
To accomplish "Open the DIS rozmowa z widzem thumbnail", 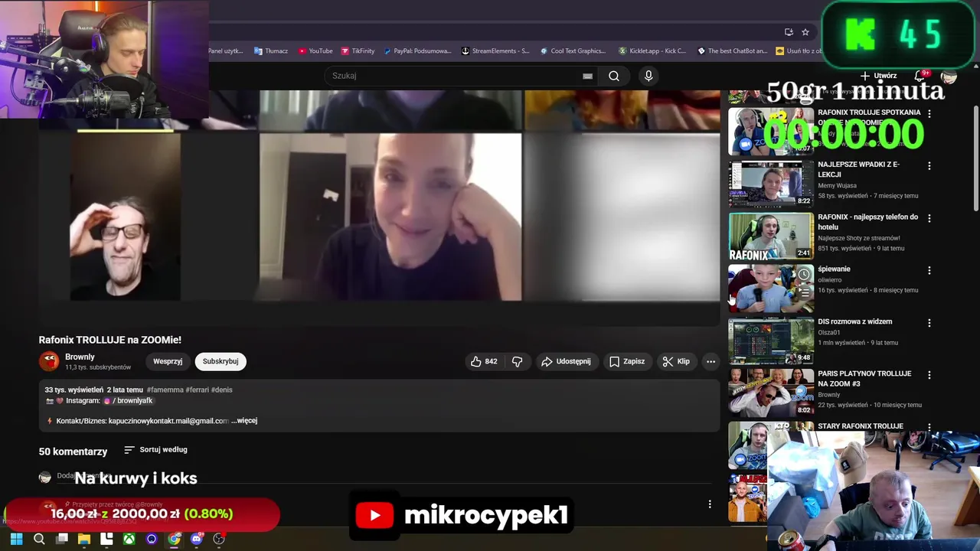I will pyautogui.click(x=771, y=341).
